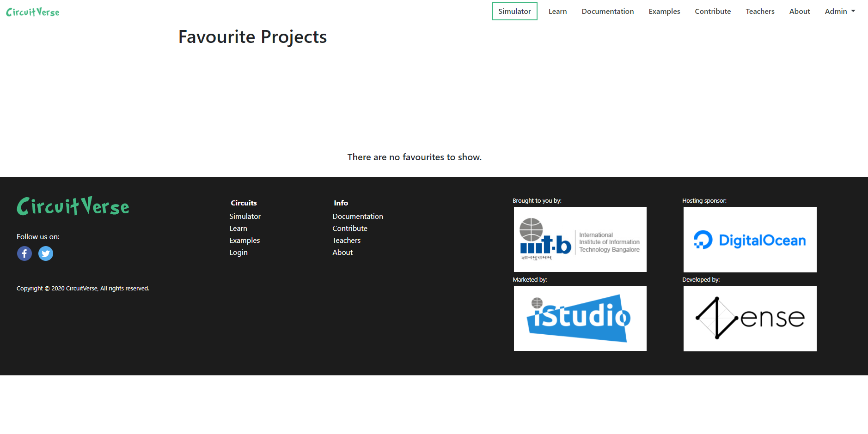Follow the footer Simulator link
This screenshot has height=434, width=868.
(x=245, y=217)
